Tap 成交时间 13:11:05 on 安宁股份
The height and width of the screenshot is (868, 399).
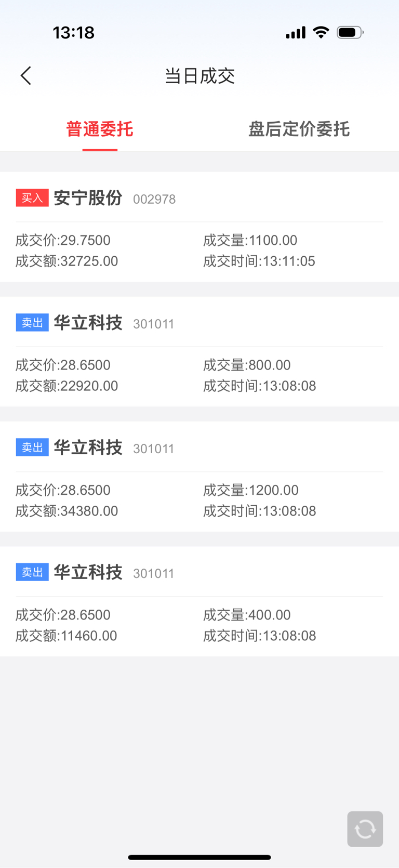coord(259,261)
